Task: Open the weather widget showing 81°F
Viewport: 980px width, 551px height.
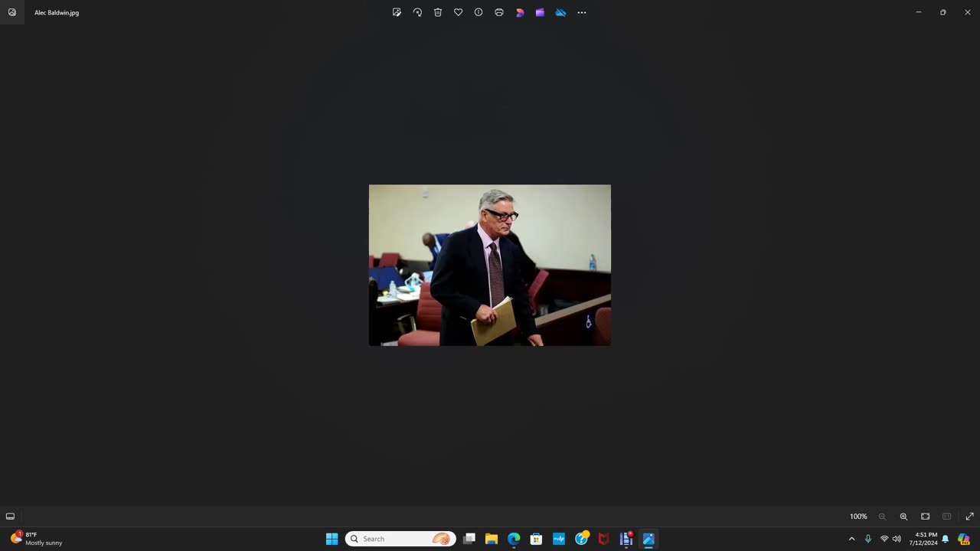Action: click(36, 539)
